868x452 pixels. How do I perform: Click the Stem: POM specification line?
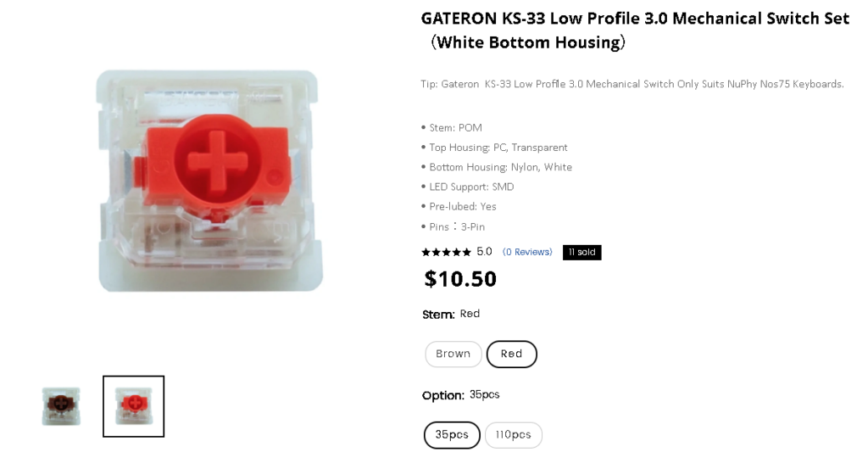pyautogui.click(x=454, y=128)
